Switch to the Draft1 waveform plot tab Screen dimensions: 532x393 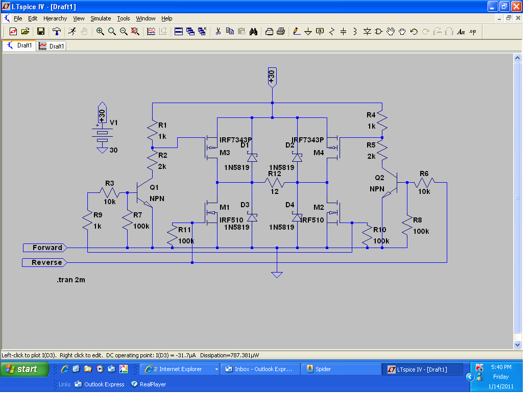pos(51,46)
